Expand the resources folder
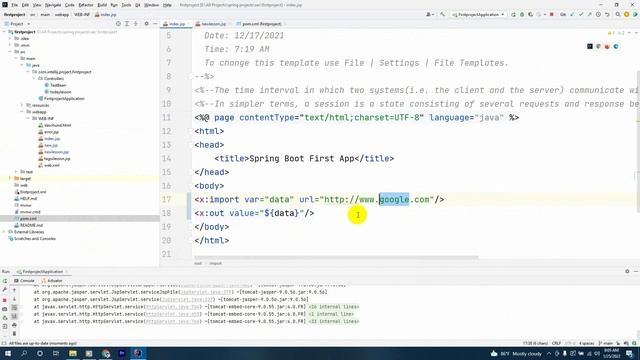The width and height of the screenshot is (640, 360). (x=22, y=105)
